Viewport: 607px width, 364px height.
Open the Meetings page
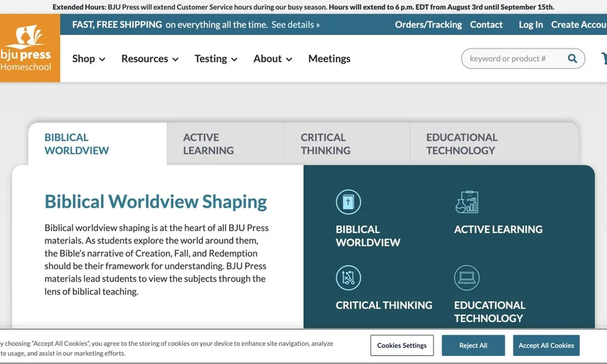(329, 59)
